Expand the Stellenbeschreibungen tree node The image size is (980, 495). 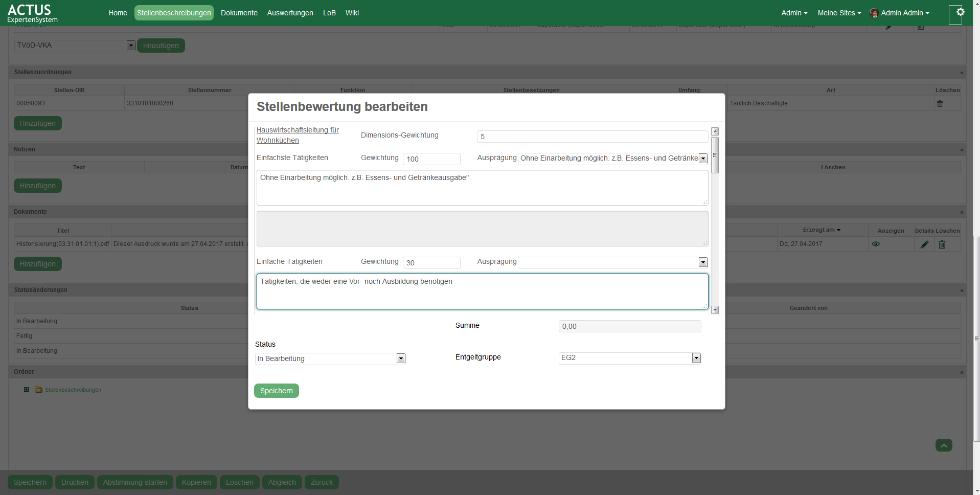(26, 390)
